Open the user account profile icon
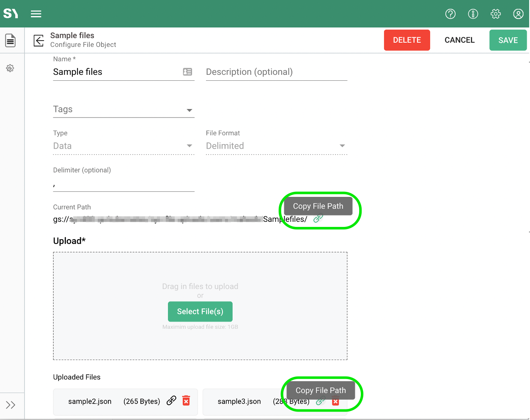Screen dimensions: 530x420 coord(518,14)
